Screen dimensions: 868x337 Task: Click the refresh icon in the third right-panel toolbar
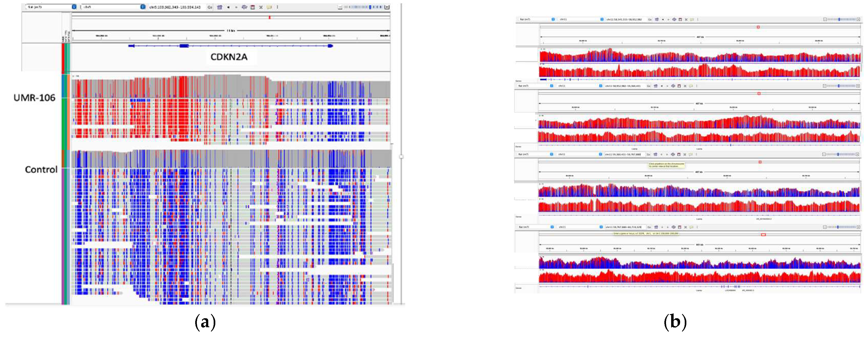(673, 154)
